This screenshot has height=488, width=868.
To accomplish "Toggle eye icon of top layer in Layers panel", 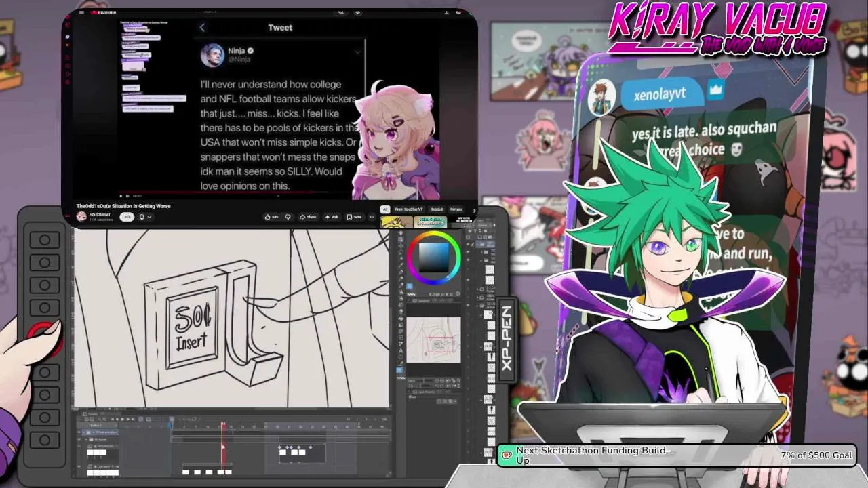I will 468,244.
